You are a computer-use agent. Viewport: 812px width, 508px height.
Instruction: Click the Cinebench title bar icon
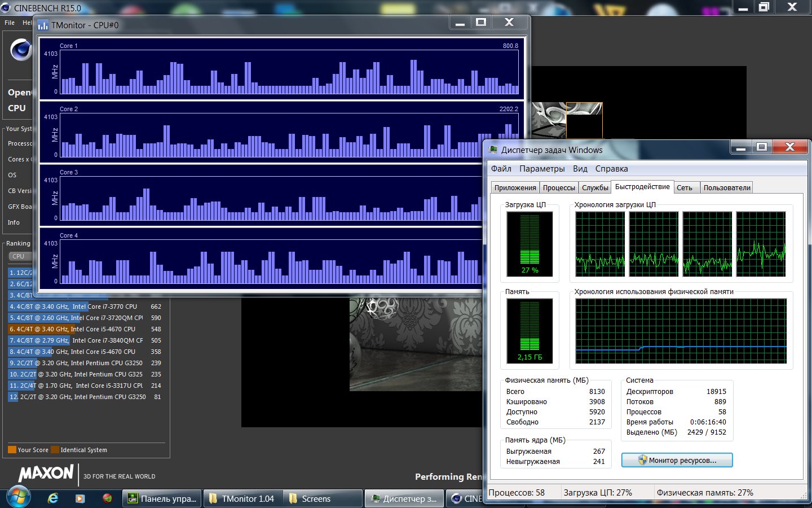(x=6, y=8)
